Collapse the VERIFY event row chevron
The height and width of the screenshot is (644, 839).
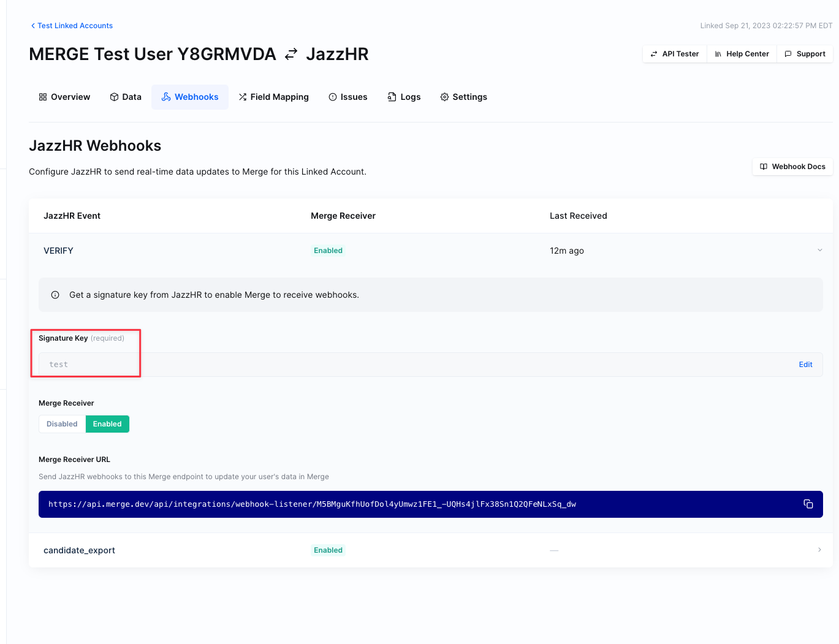click(x=819, y=250)
